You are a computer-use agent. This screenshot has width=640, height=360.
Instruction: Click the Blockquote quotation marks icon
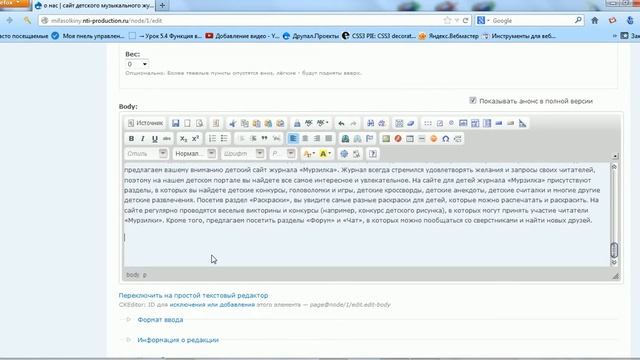point(264,139)
